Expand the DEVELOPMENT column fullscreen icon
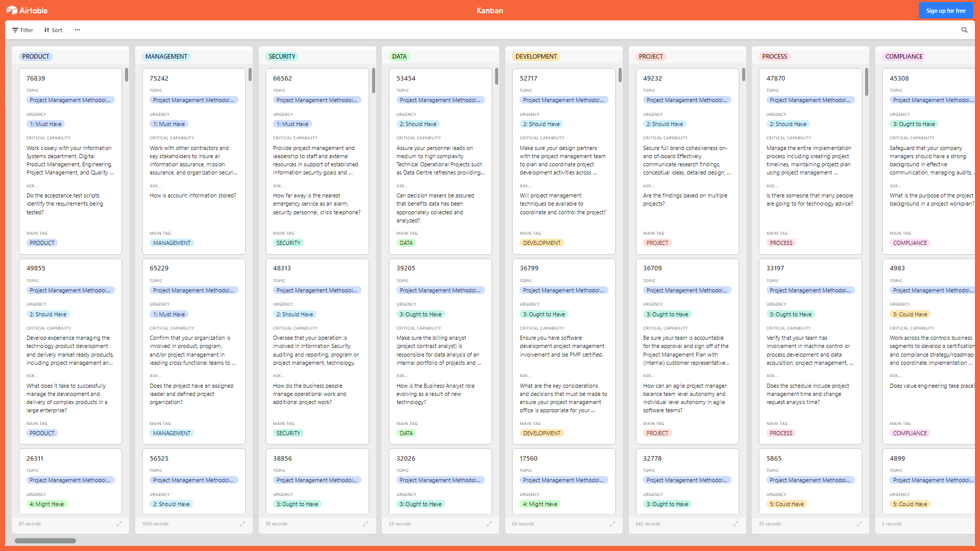Viewport: 980px width, 551px height. [x=612, y=523]
